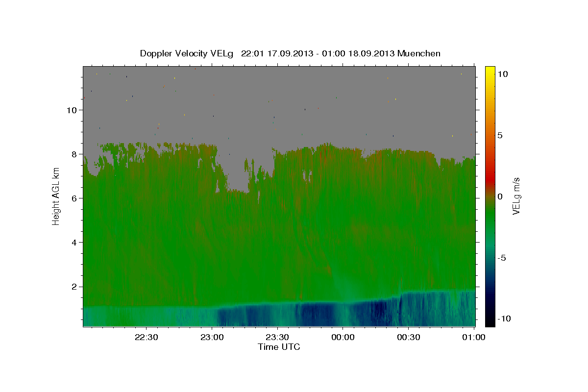The height and width of the screenshot is (392, 588).
Task: Click the 23:00 time tick label
Action: 211,337
